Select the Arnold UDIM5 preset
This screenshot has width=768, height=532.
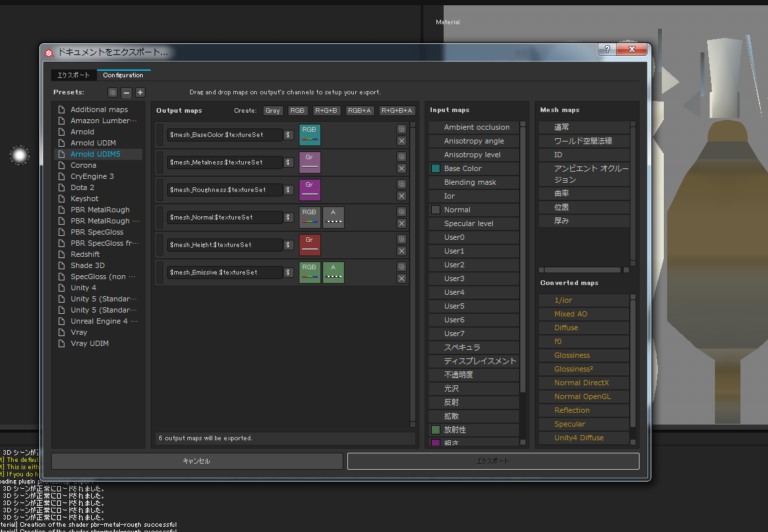[98, 154]
